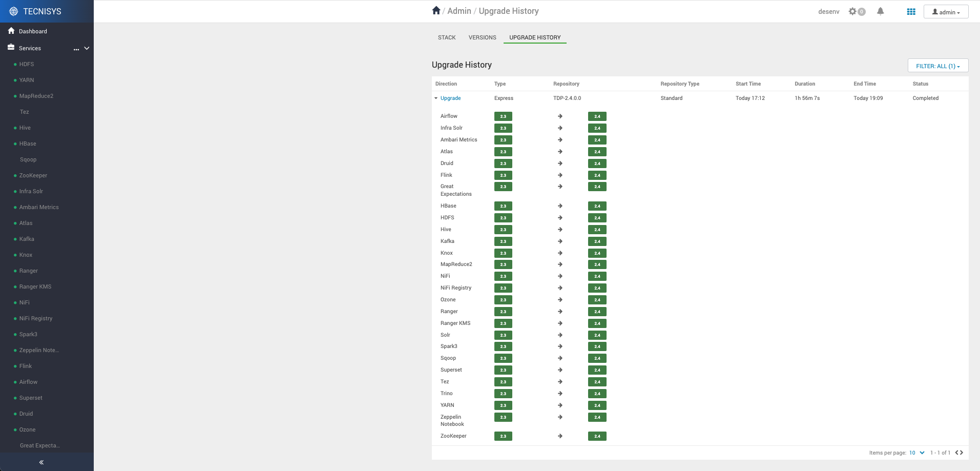Open the admin user dropdown
The height and width of the screenshot is (471, 980).
(946, 12)
